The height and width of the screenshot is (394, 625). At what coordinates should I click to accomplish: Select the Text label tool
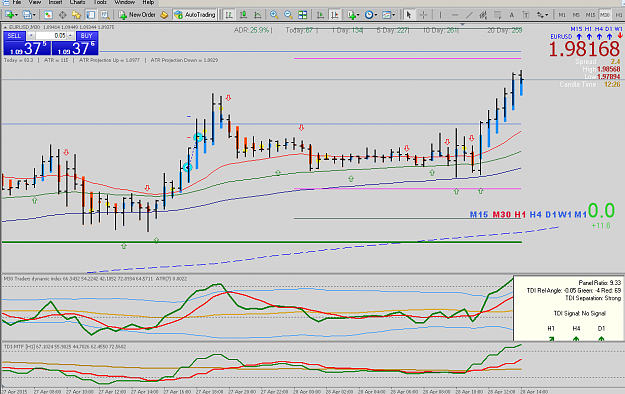coord(511,15)
